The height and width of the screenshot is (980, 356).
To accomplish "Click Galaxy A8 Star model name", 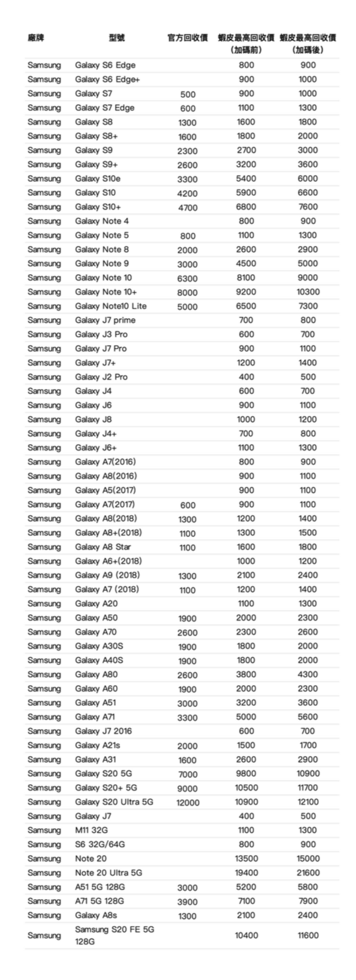I will (x=103, y=547).
